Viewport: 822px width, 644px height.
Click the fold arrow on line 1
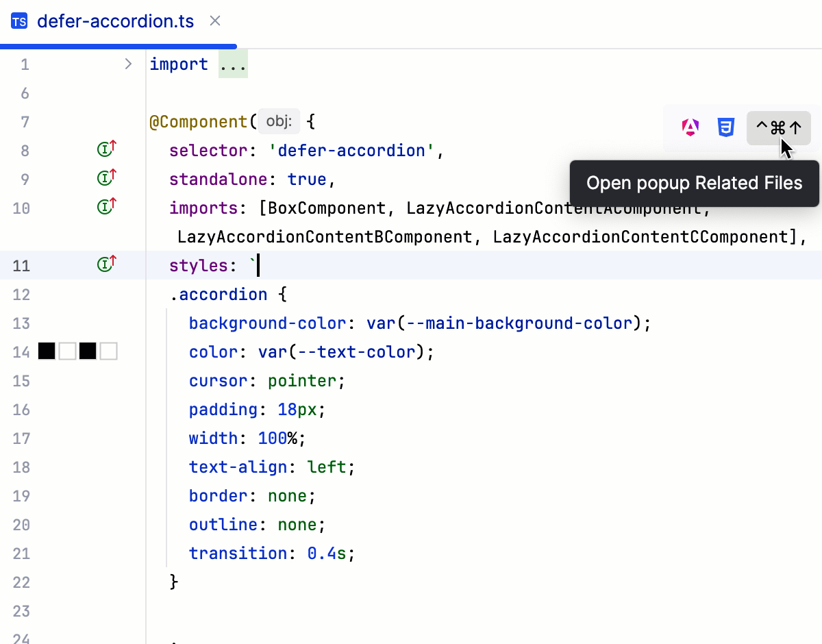(127, 63)
